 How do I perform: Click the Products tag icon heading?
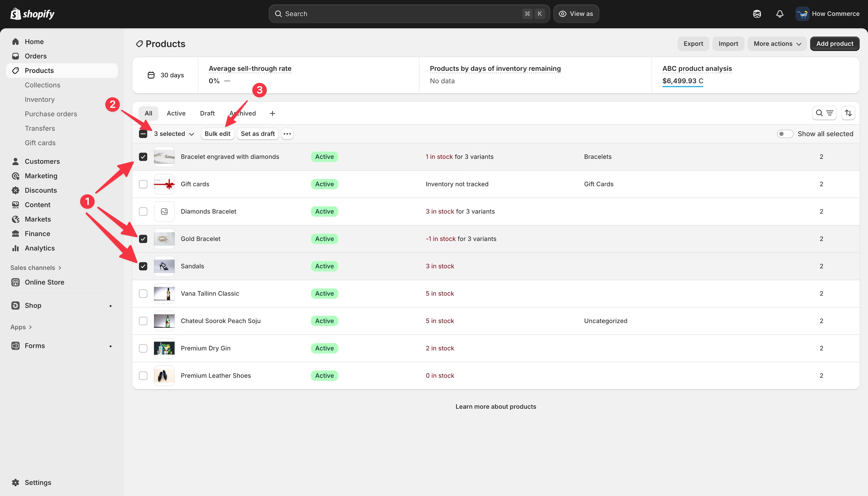pos(140,44)
